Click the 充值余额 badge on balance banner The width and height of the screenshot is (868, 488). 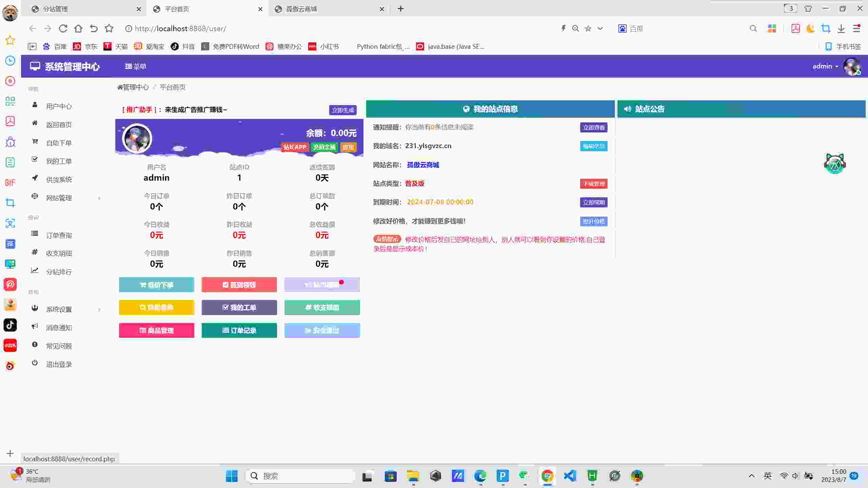tap(324, 147)
